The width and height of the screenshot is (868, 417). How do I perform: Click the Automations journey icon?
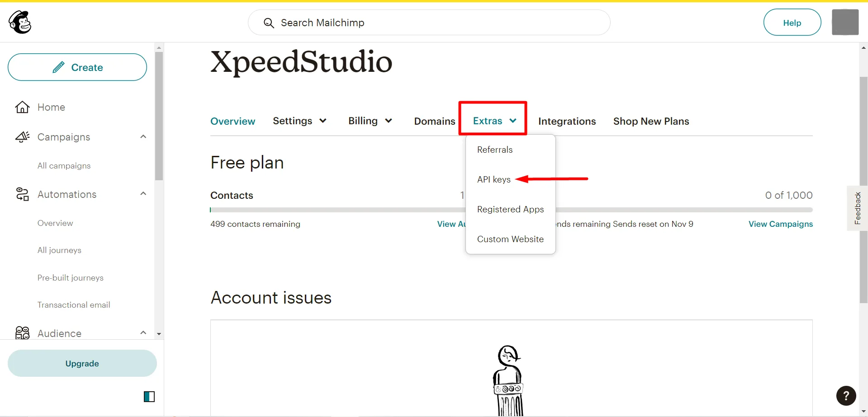[x=23, y=194]
